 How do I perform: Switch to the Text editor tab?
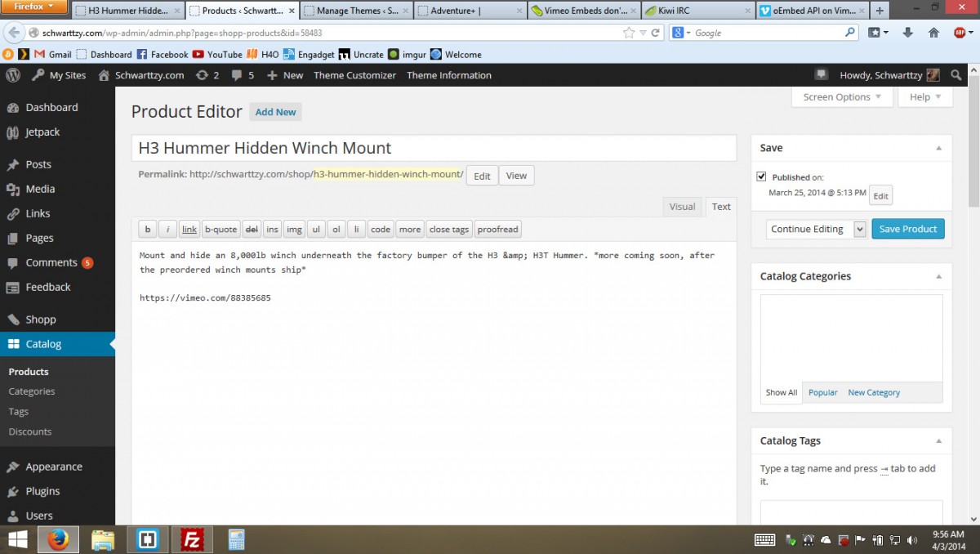point(721,207)
